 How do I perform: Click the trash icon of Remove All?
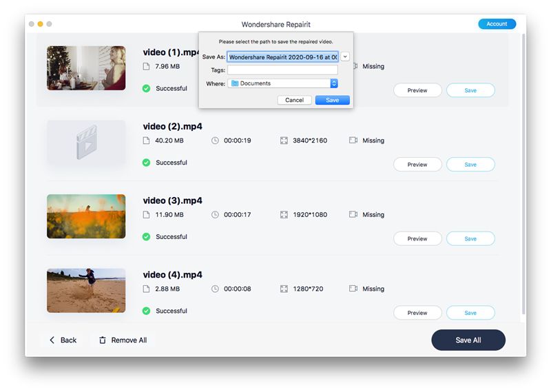point(102,340)
